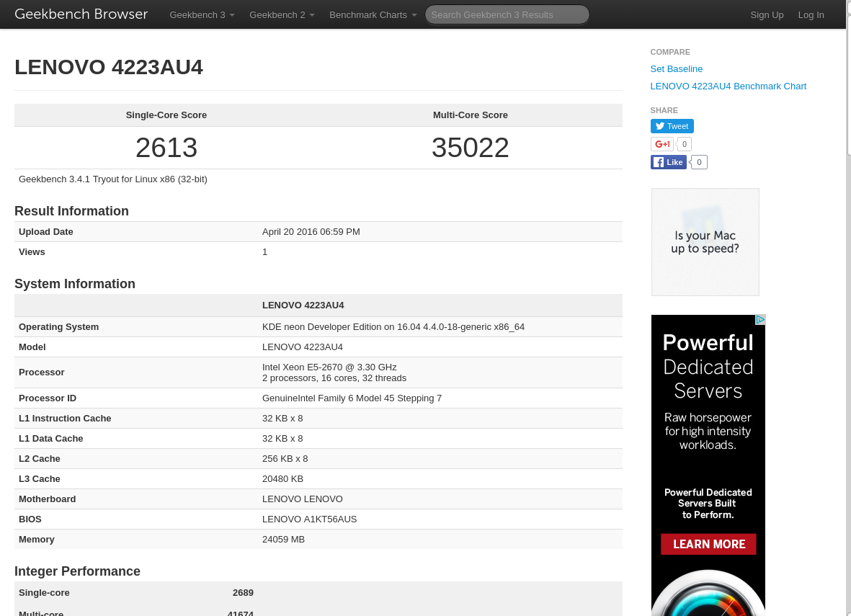851x616 pixels.
Task: Click the upload date 'April 20 2016 06:59 PM'
Action: 311,232
